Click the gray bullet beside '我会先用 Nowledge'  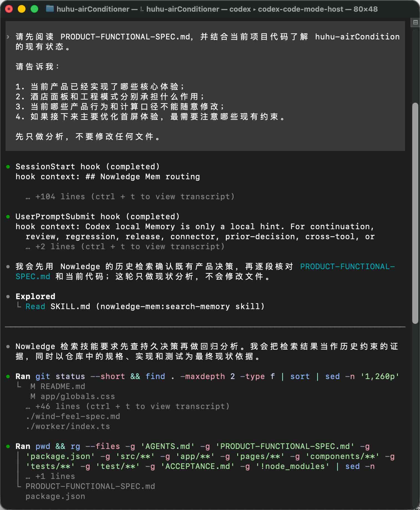tap(8, 267)
